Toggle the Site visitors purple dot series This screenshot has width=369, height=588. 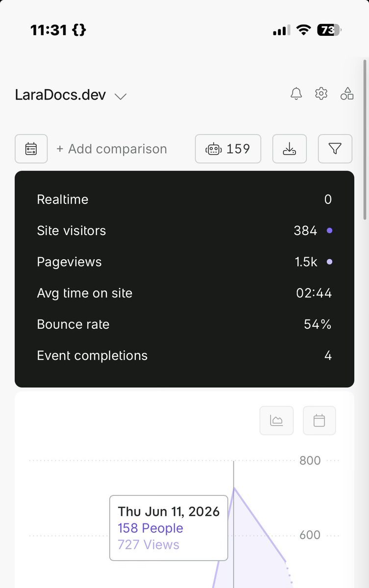[x=329, y=230]
